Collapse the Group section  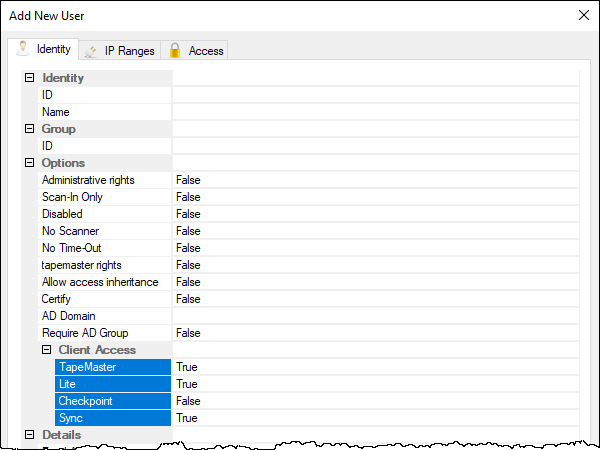pos(29,129)
